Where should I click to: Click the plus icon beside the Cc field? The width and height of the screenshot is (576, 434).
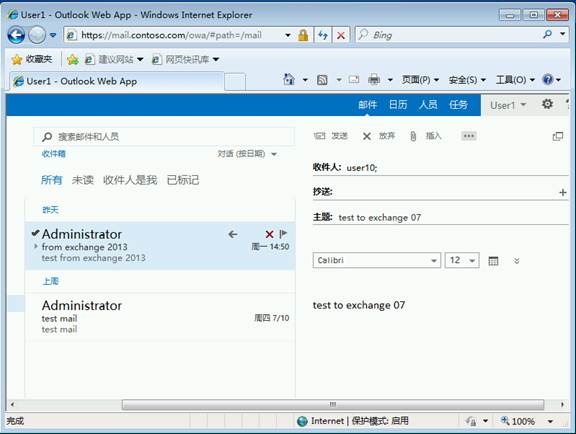point(562,192)
